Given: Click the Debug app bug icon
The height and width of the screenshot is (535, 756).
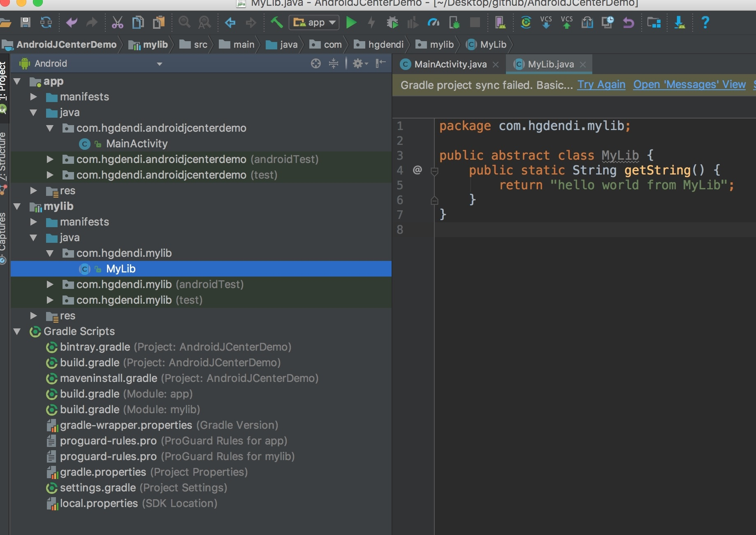Looking at the screenshot, I should pos(392,23).
